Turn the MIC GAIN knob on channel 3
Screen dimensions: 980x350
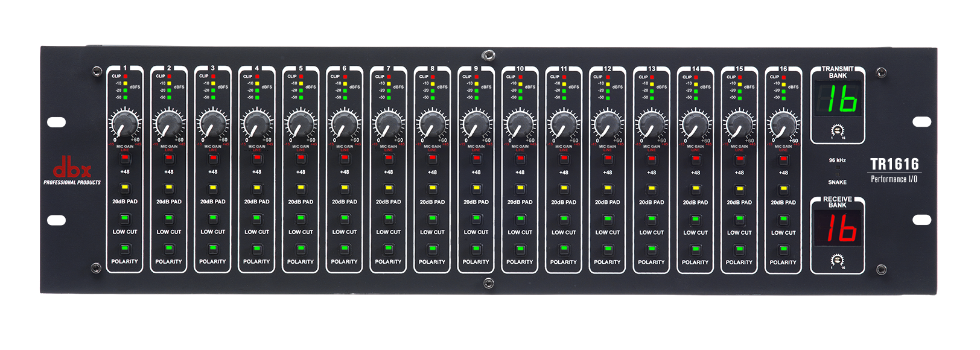[213, 125]
